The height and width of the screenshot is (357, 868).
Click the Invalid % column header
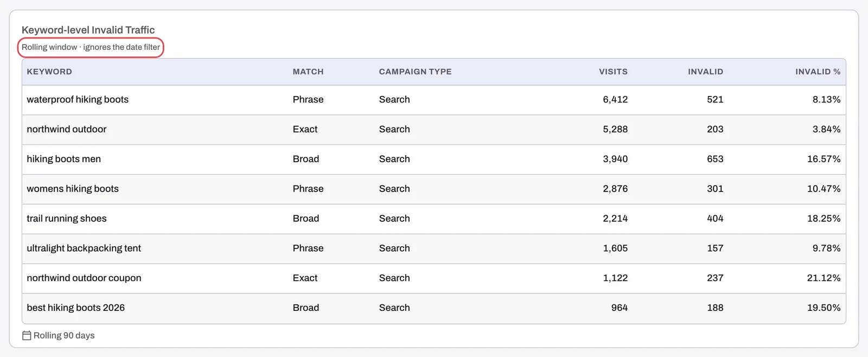click(818, 72)
